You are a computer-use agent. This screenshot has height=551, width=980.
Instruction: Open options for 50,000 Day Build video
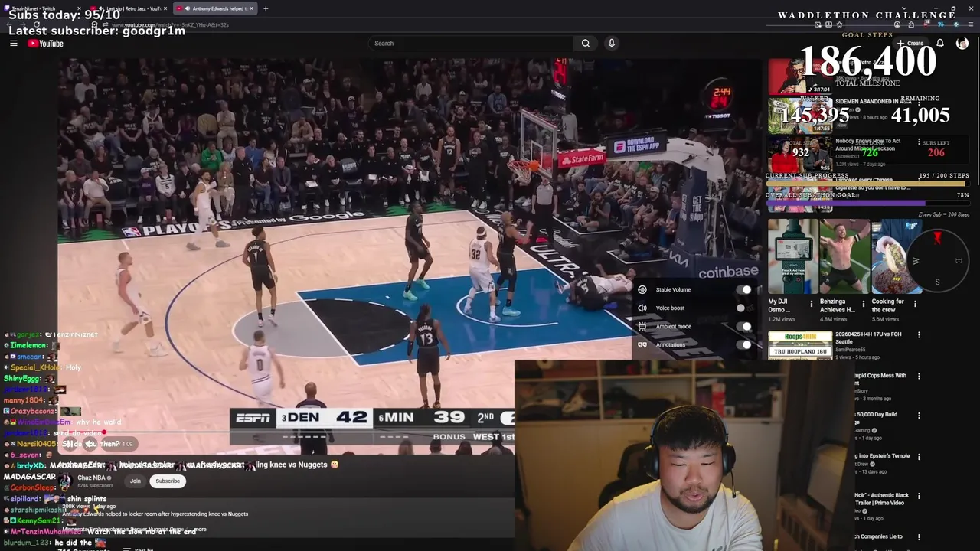coord(919,415)
